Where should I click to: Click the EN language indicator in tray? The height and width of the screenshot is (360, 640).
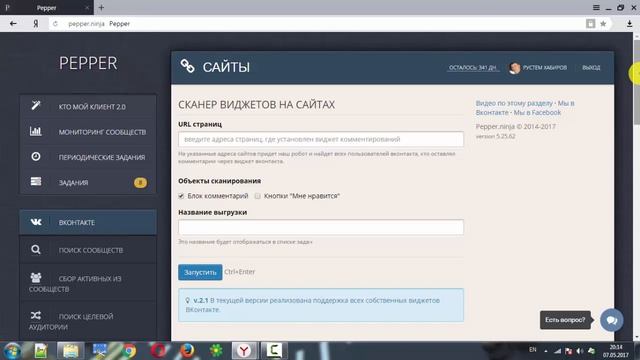pyautogui.click(x=533, y=350)
